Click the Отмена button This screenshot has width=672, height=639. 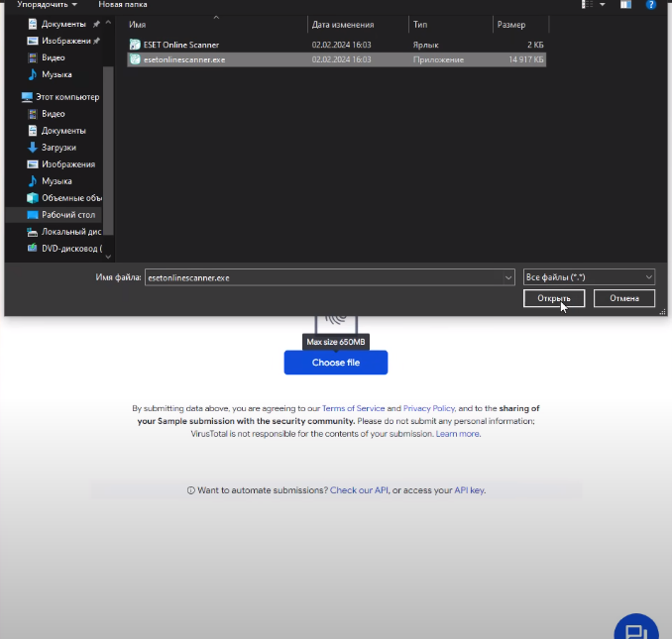click(x=624, y=298)
